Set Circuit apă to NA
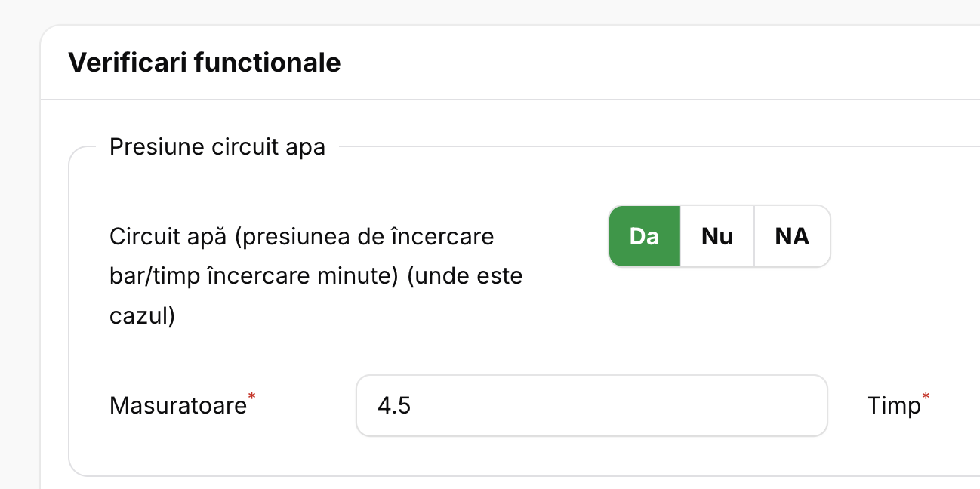Screen dimensions: 980x489 791,237
